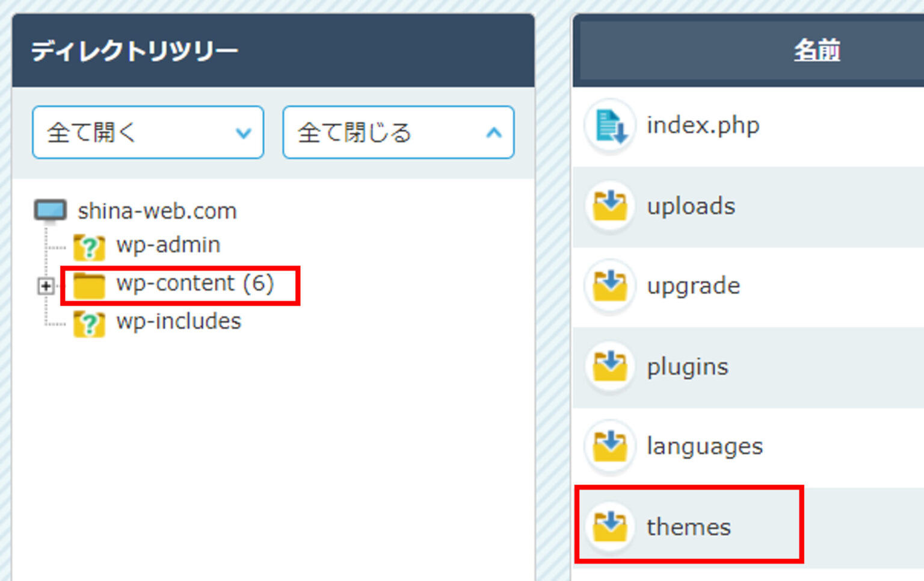Open the plugins folder icon
924x581 pixels.
coord(609,366)
